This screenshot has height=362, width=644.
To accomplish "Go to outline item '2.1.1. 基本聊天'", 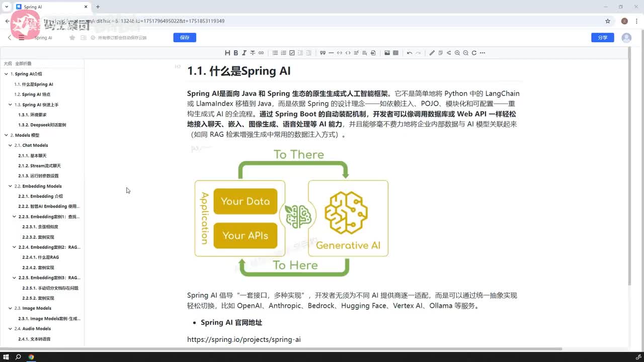I will (x=32, y=156).
